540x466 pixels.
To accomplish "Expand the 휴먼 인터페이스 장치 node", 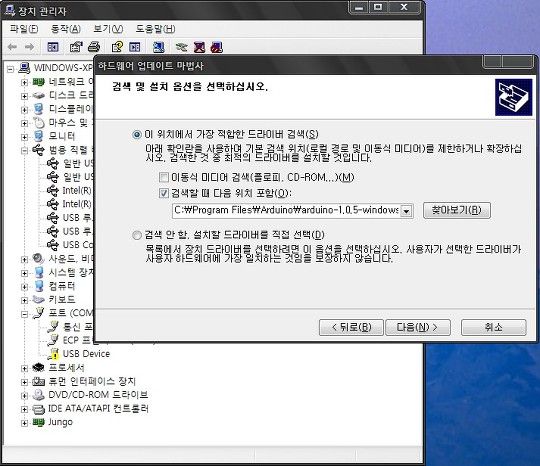I will click(24, 382).
